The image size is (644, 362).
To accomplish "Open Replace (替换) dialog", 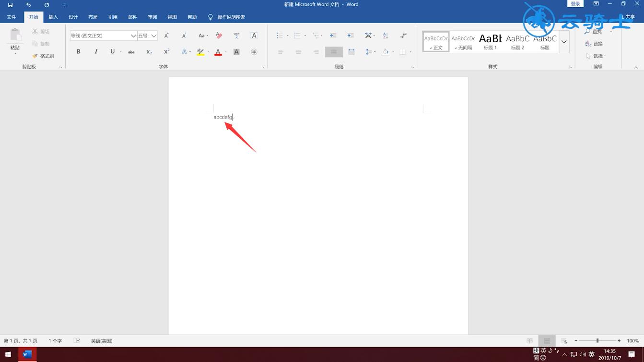I will 594,44.
